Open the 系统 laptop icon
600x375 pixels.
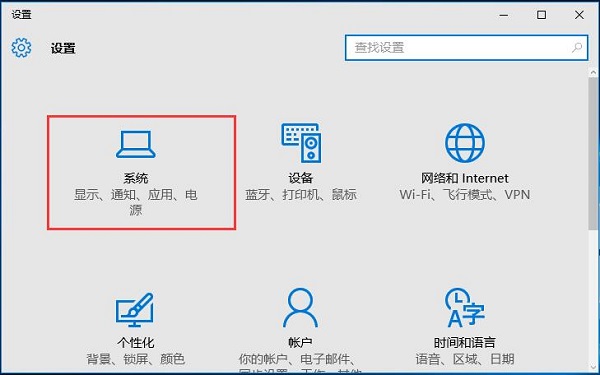pos(136,144)
